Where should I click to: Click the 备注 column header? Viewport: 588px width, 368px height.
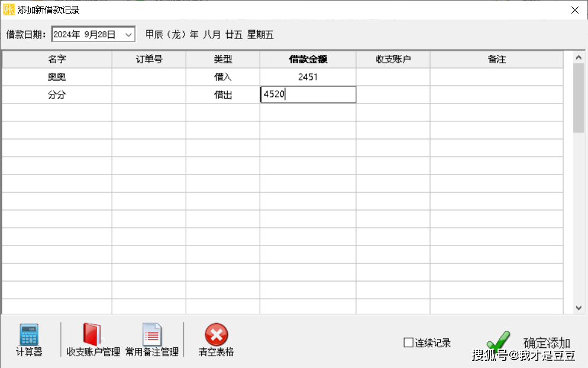pyautogui.click(x=496, y=59)
